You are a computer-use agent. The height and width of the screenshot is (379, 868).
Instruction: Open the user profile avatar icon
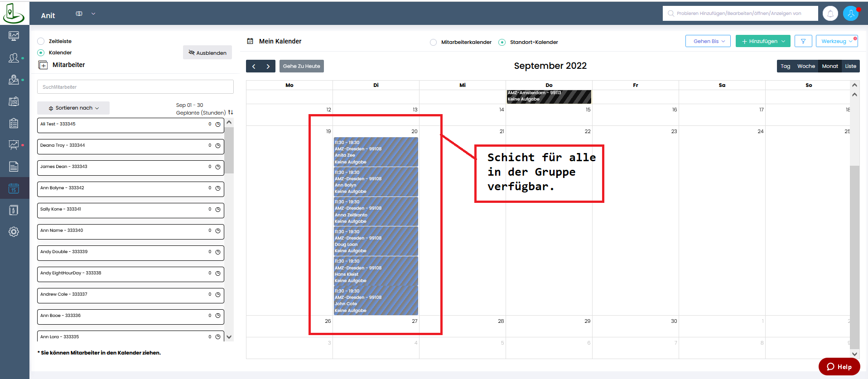(850, 14)
